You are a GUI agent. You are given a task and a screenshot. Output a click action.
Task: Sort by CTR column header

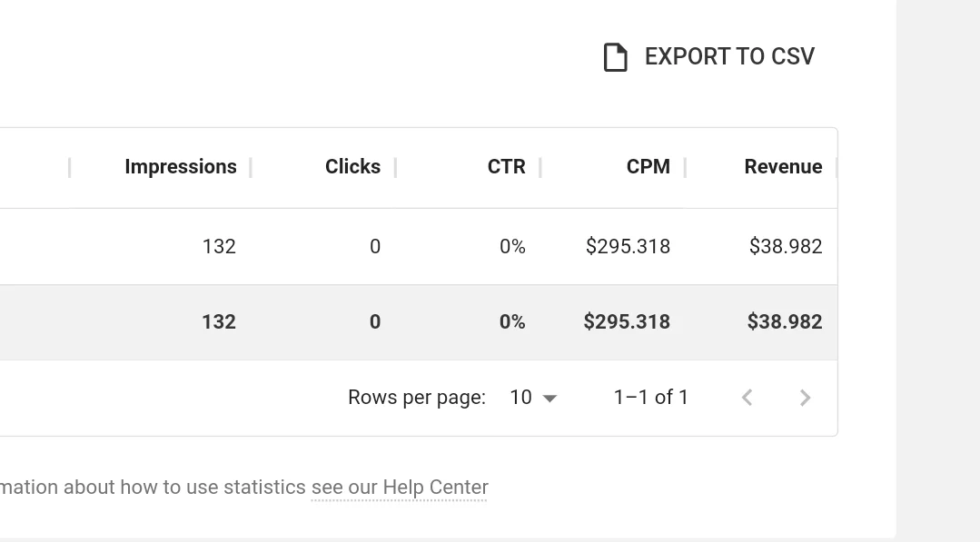click(506, 167)
